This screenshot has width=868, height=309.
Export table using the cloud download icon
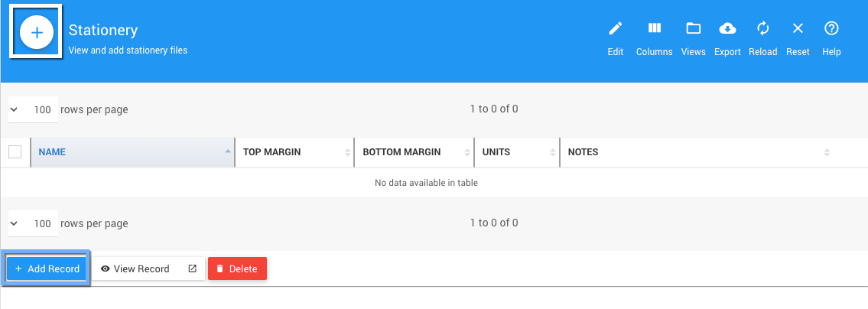(727, 29)
